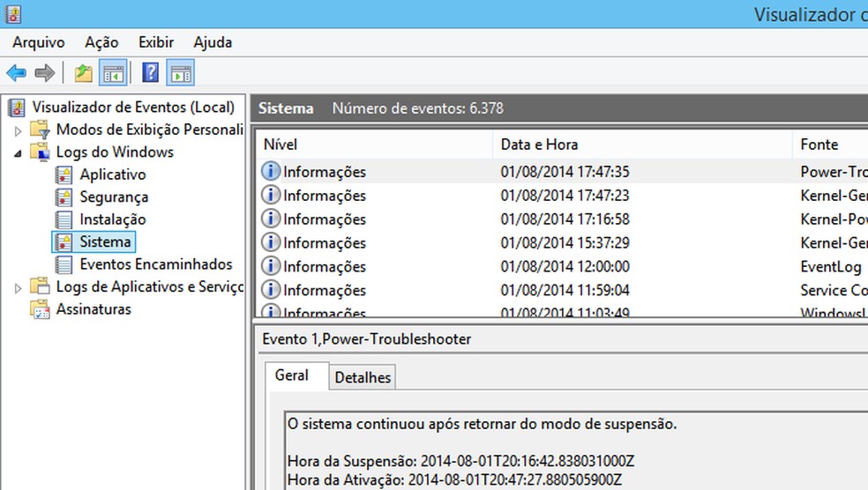Click the Forward arrow toolbar icon
The width and height of the screenshot is (868, 490).
(x=44, y=73)
